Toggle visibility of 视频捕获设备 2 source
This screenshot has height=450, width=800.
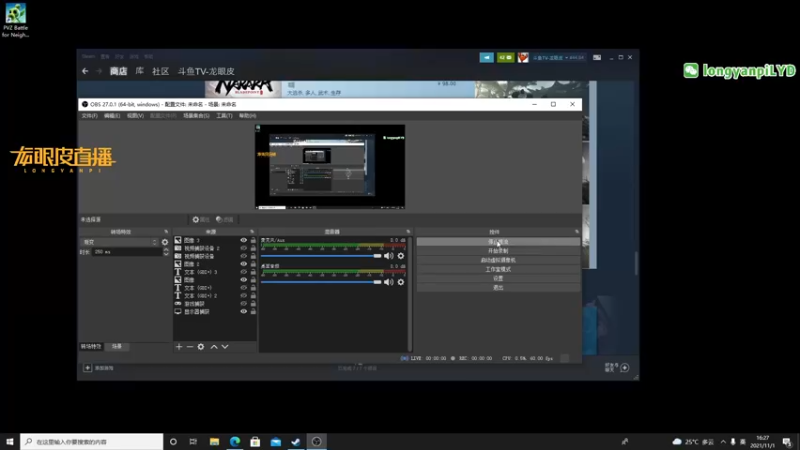pyautogui.click(x=243, y=248)
